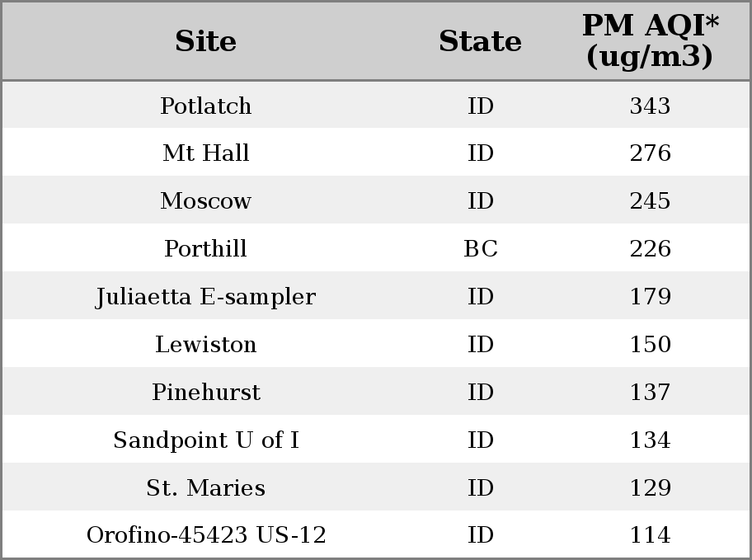Click the AQI value 276 for Mt Hall
The image size is (752, 560).
coord(651,153)
